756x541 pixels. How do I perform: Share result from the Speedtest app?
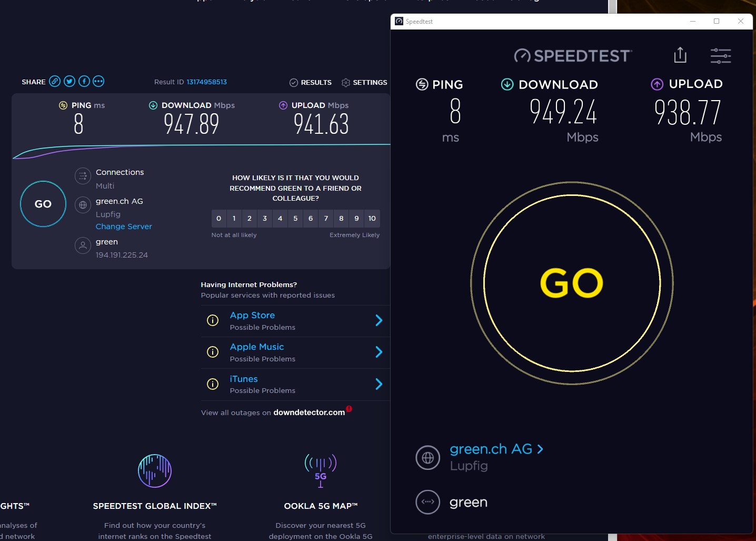(680, 55)
